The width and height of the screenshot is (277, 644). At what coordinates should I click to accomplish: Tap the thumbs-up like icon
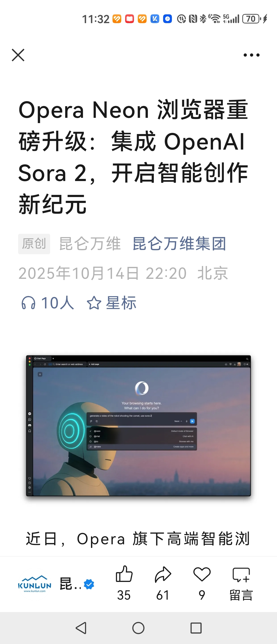pos(124,574)
